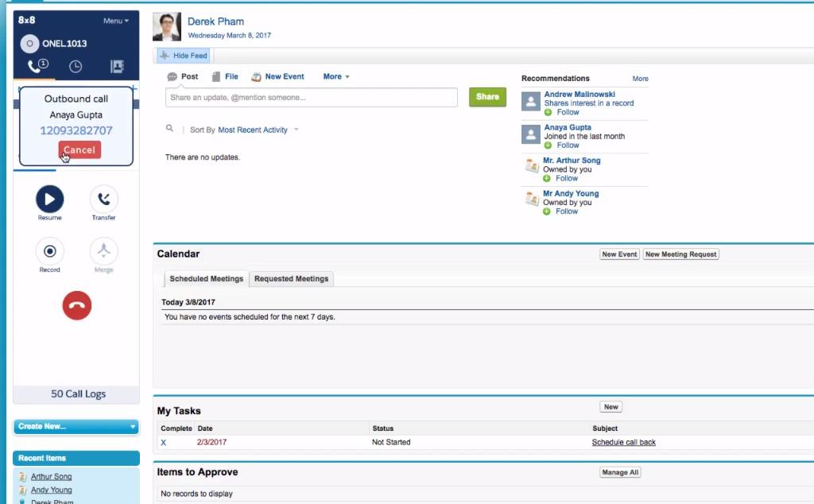Open the 8x8 Menu dropdown
Image resolution: width=814 pixels, height=504 pixels.
116,21
